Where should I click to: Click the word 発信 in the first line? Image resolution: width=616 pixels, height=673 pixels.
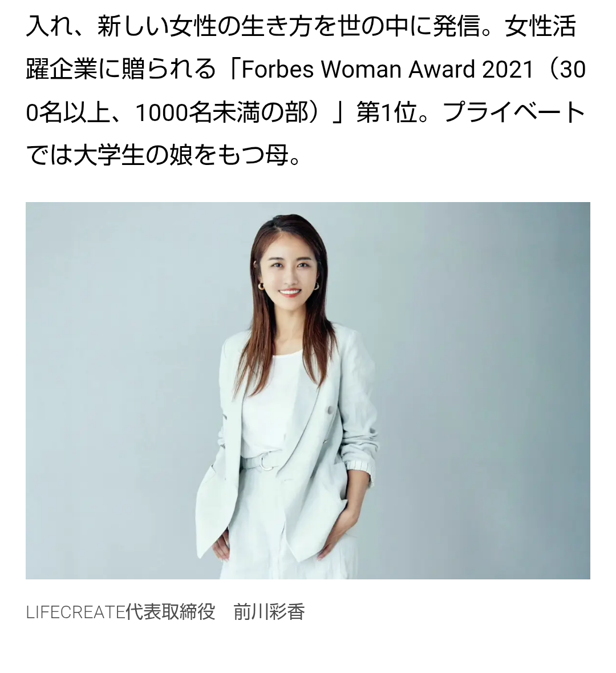(456, 27)
